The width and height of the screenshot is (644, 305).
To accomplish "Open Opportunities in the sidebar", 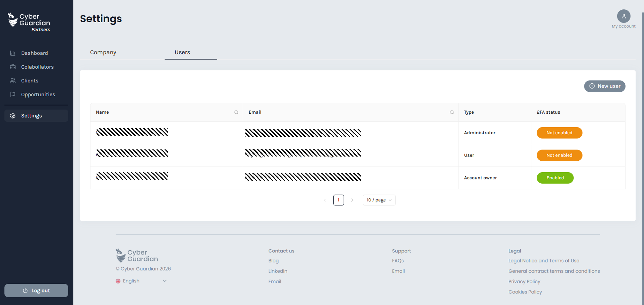I will point(36,95).
